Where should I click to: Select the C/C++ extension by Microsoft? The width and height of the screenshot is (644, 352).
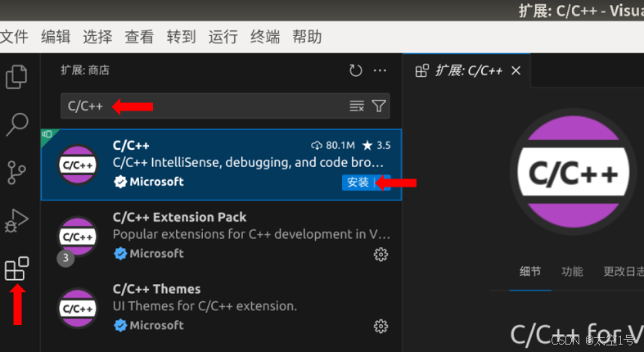click(x=222, y=165)
